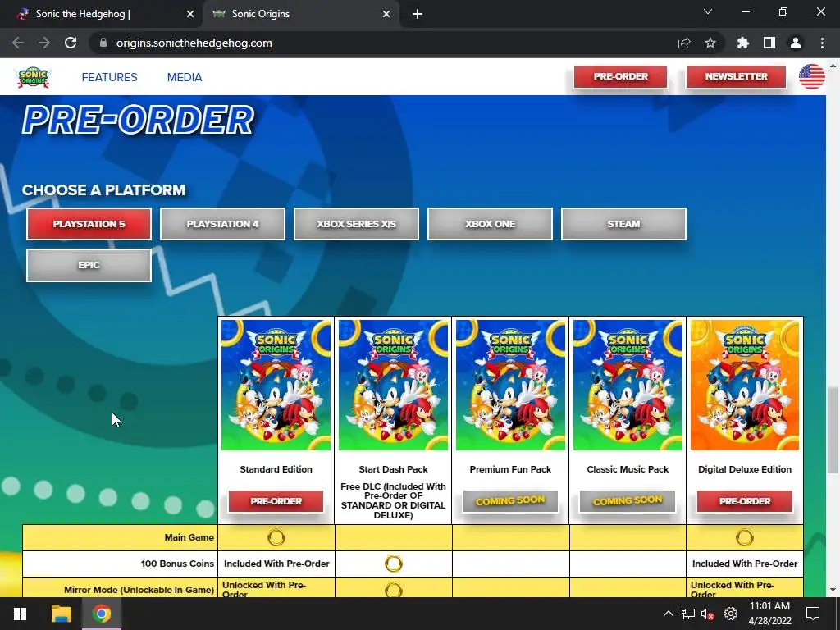Screen dimensions: 840x630
Task: Share this page using the share icon
Action: 684,43
